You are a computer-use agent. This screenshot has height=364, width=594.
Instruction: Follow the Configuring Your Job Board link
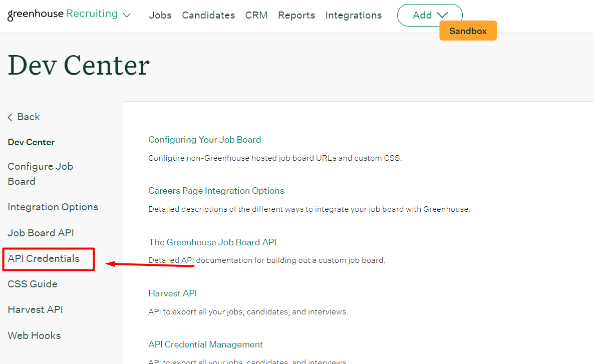[204, 139]
